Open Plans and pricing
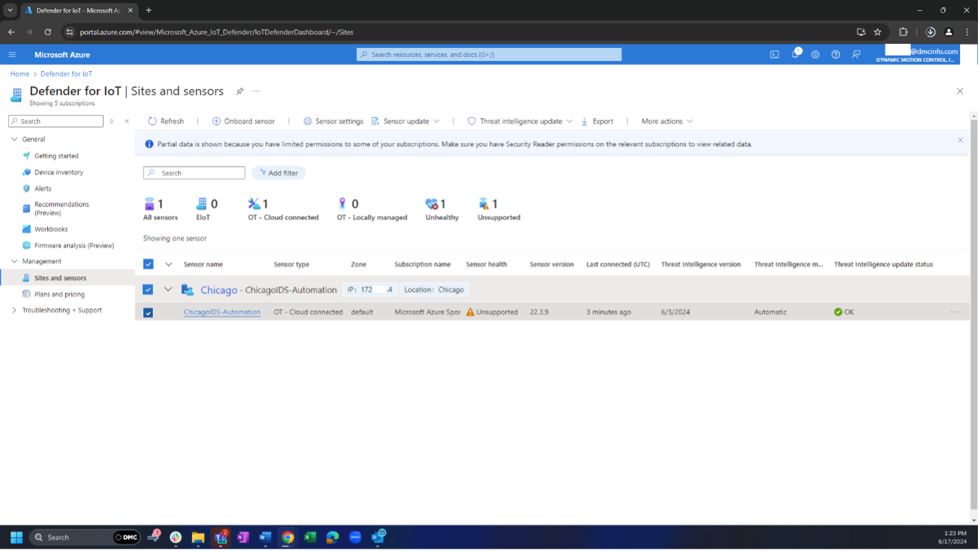This screenshot has height=552, width=980. point(60,294)
